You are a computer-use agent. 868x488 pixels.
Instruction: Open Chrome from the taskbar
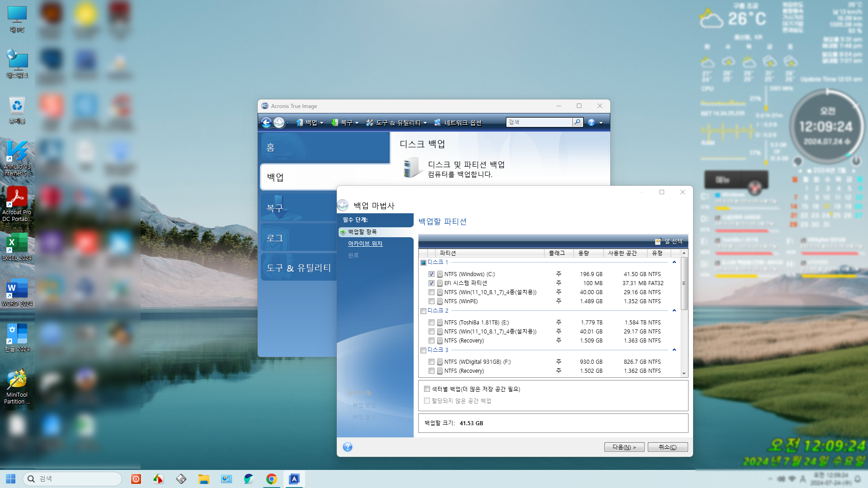click(271, 479)
